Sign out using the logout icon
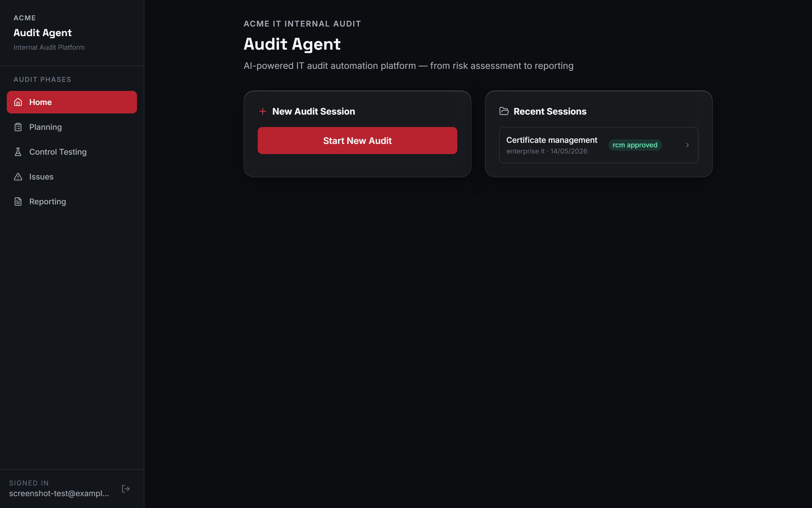 coord(125,489)
